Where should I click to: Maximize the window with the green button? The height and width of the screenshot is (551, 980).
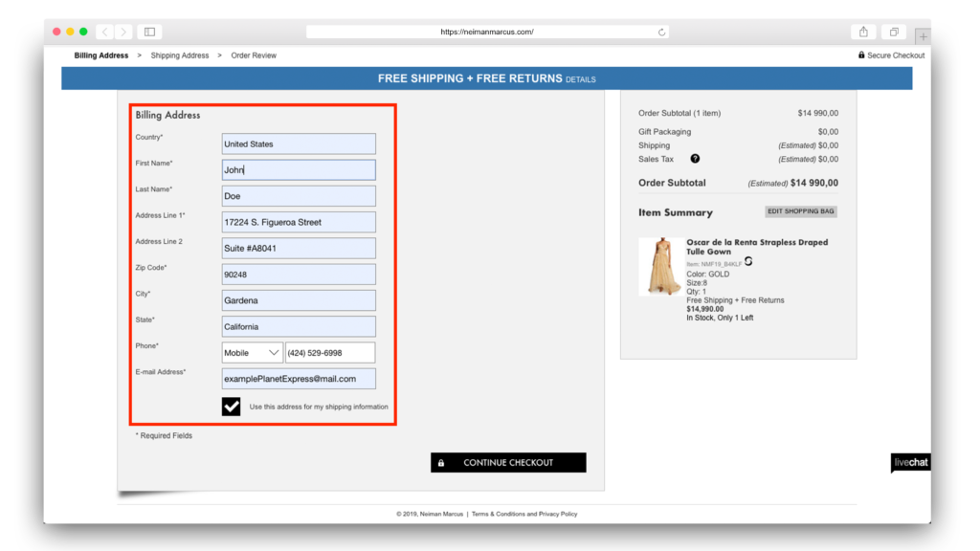[x=83, y=32]
